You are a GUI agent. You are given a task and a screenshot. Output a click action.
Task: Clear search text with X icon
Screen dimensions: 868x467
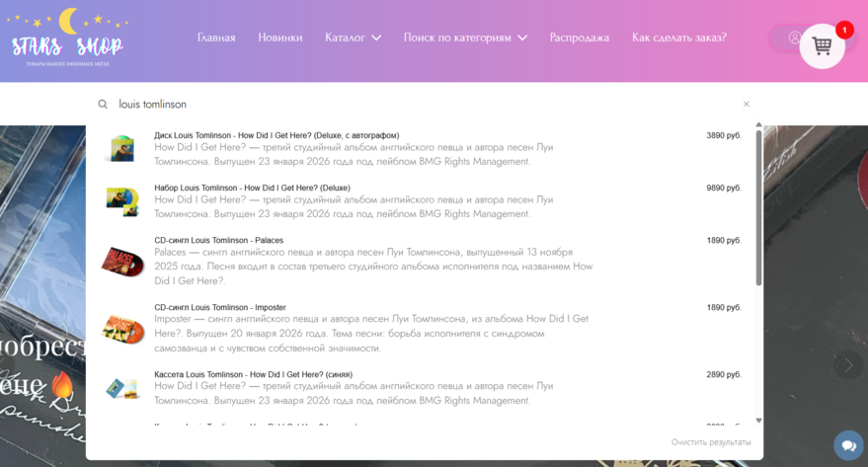click(747, 104)
